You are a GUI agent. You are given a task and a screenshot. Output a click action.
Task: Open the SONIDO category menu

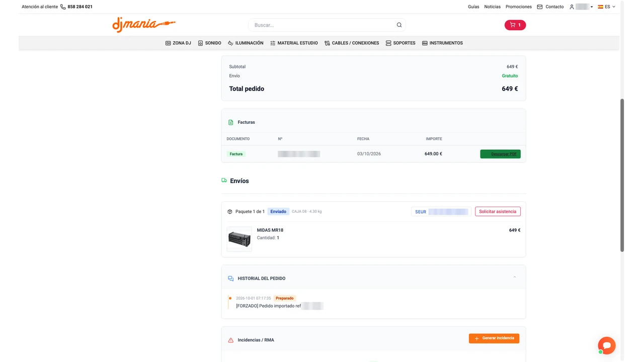coord(209,43)
